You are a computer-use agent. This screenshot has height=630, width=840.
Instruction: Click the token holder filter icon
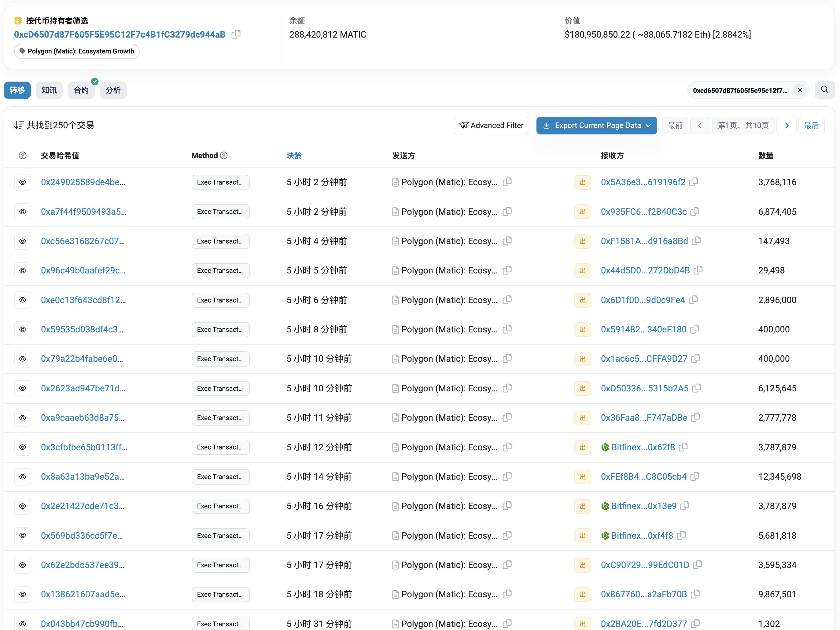pos(18,20)
